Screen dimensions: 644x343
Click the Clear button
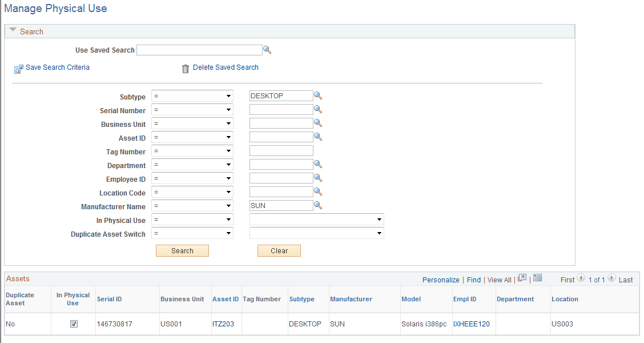tap(279, 250)
